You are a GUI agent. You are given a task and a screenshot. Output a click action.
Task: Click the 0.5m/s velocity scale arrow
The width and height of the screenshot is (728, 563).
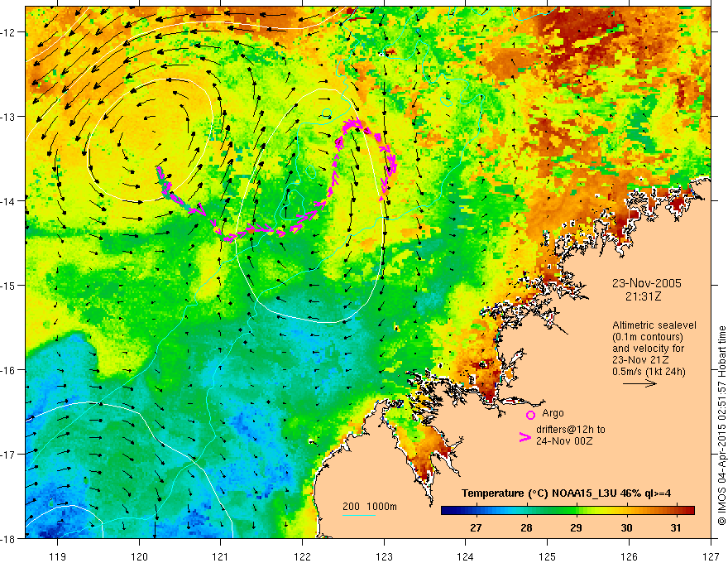[x=639, y=383]
